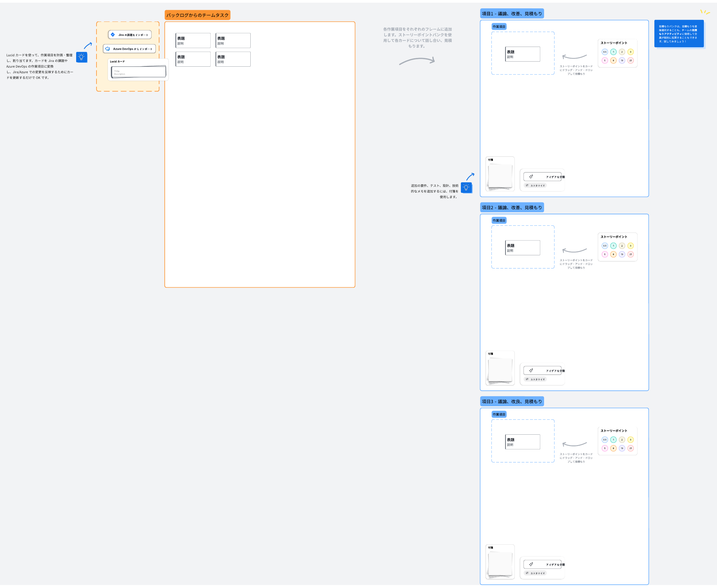The height and width of the screenshot is (588, 717).
Task: Click the Jira diamond icon on the import button
Action: coord(113,35)
